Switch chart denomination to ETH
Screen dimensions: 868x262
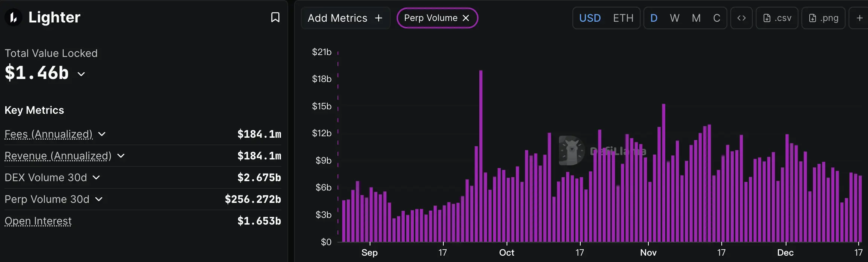(x=623, y=18)
